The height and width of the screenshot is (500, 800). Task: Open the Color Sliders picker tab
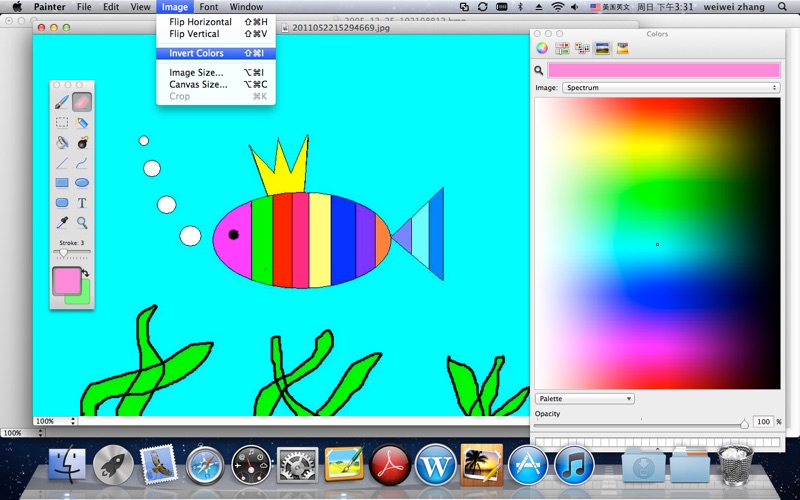(x=562, y=48)
